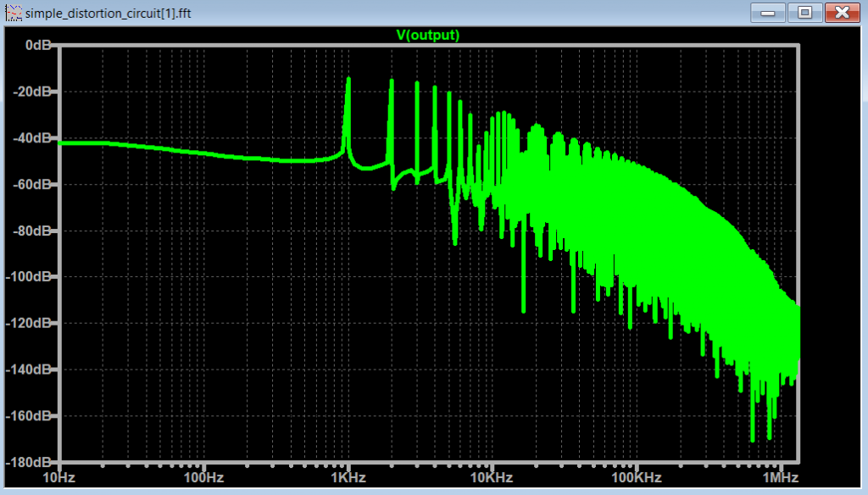The image size is (868, 495).
Task: Select the V(output) trace label
Action: pos(428,35)
